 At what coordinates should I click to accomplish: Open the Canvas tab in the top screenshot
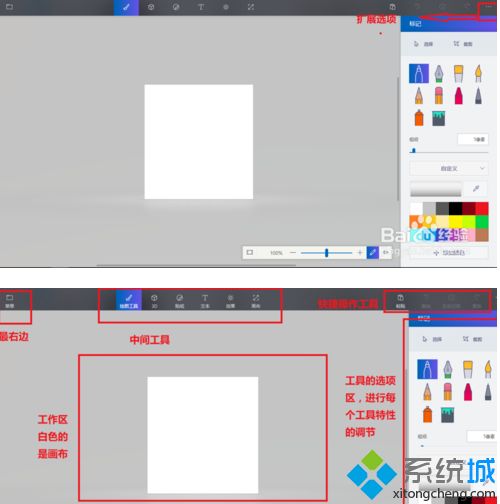pyautogui.click(x=251, y=7)
